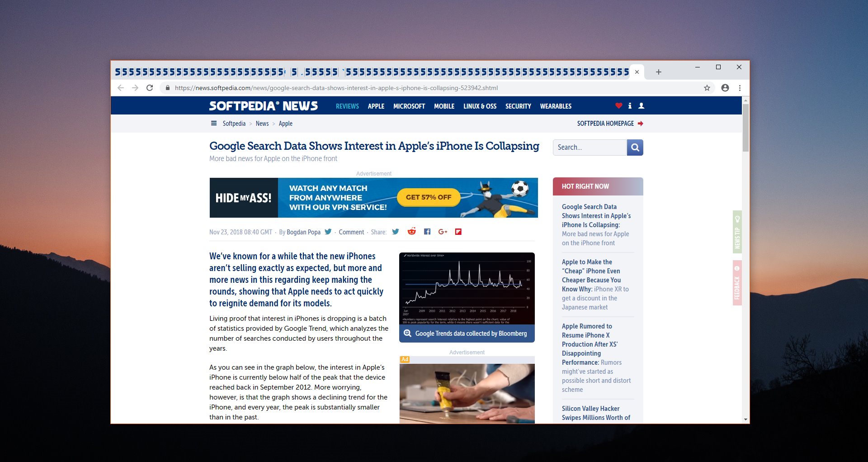Go to Softpedia Homepage link
The image size is (868, 462).
[x=605, y=124]
